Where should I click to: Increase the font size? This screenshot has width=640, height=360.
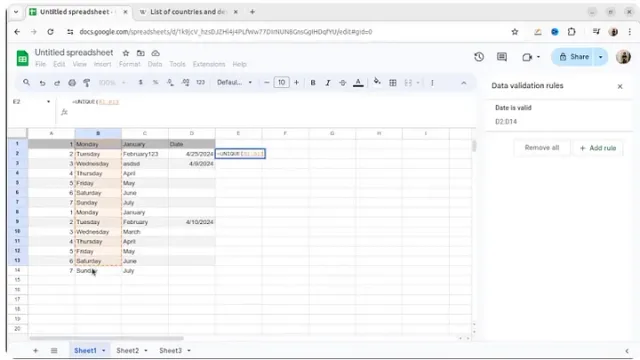(296, 82)
